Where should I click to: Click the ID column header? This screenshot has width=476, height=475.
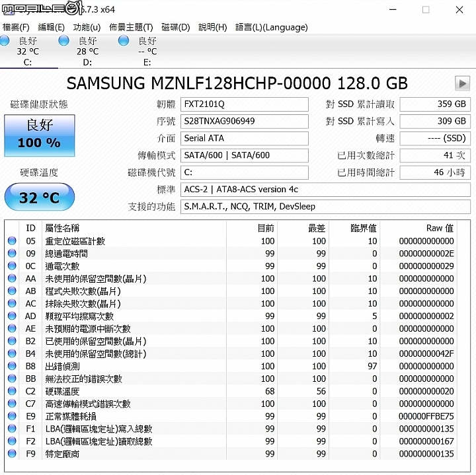30,228
